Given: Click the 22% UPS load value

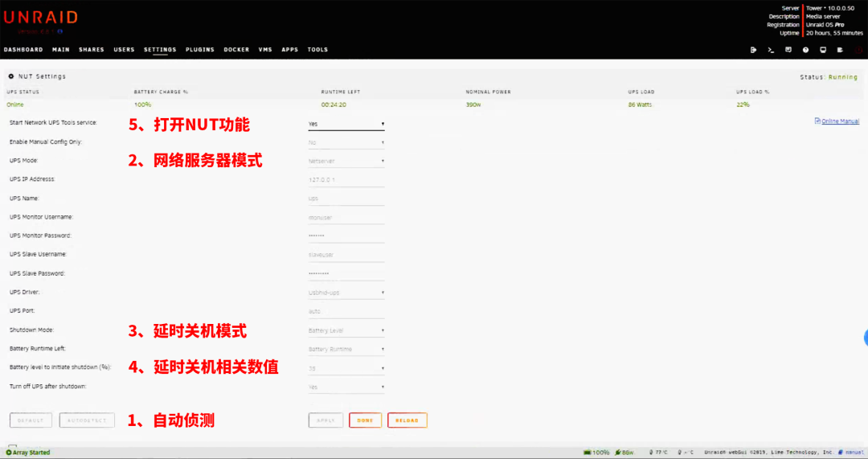Looking at the screenshot, I should 743,105.
